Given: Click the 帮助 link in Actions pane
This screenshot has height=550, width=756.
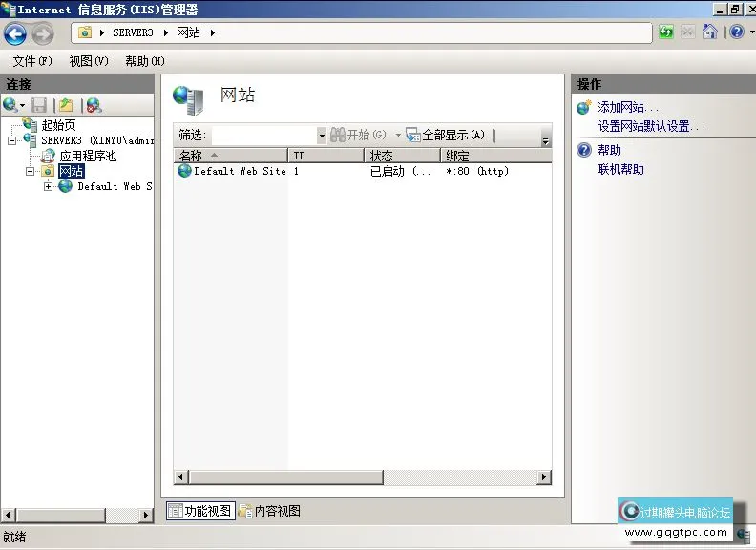Looking at the screenshot, I should click(609, 150).
